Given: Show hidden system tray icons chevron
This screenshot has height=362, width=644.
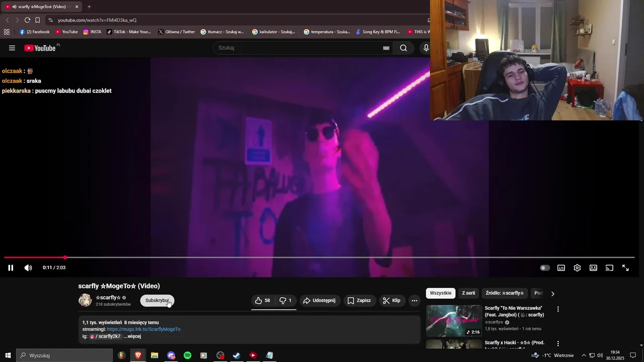Looking at the screenshot, I should click(x=584, y=355).
